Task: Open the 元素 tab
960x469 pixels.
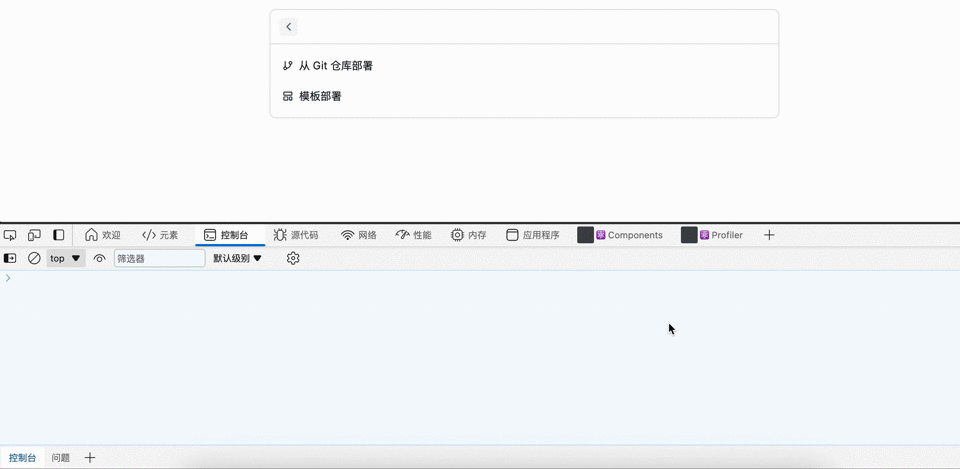Action: (x=160, y=235)
